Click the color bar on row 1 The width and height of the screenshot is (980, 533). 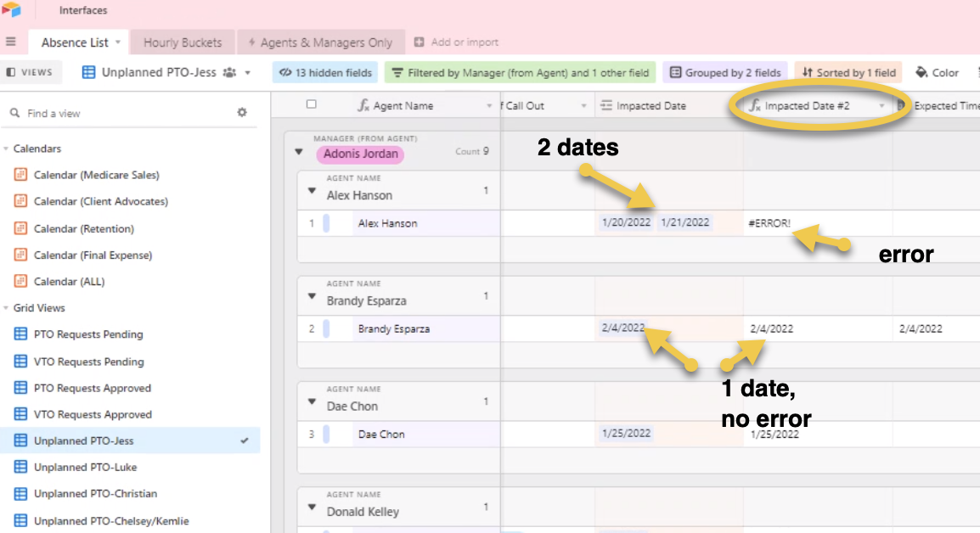click(326, 223)
